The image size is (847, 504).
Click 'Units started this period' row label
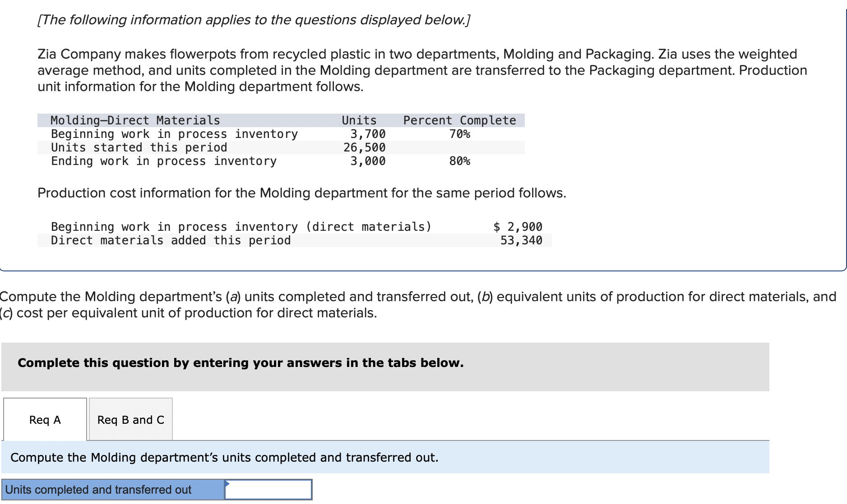pyautogui.click(x=139, y=147)
